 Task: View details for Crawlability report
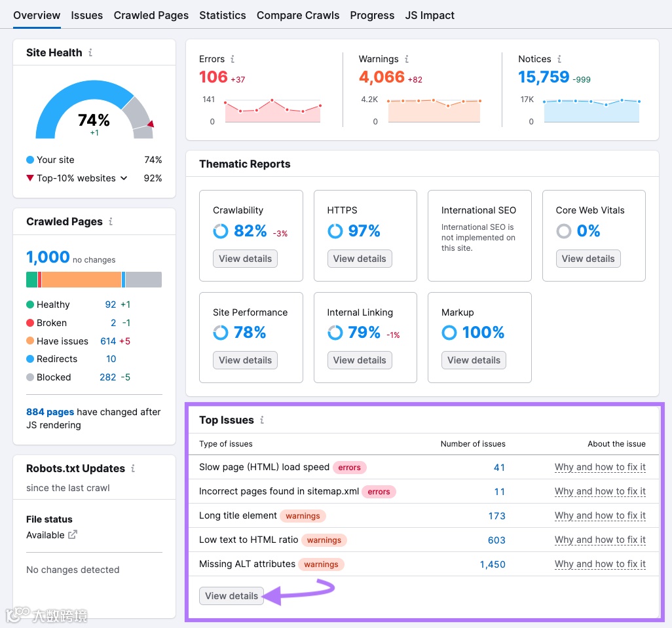(245, 259)
